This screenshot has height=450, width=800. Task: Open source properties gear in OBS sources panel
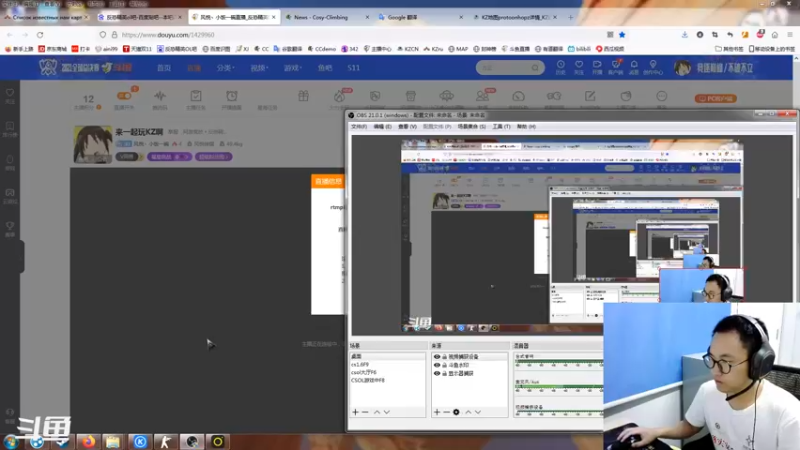(x=456, y=412)
